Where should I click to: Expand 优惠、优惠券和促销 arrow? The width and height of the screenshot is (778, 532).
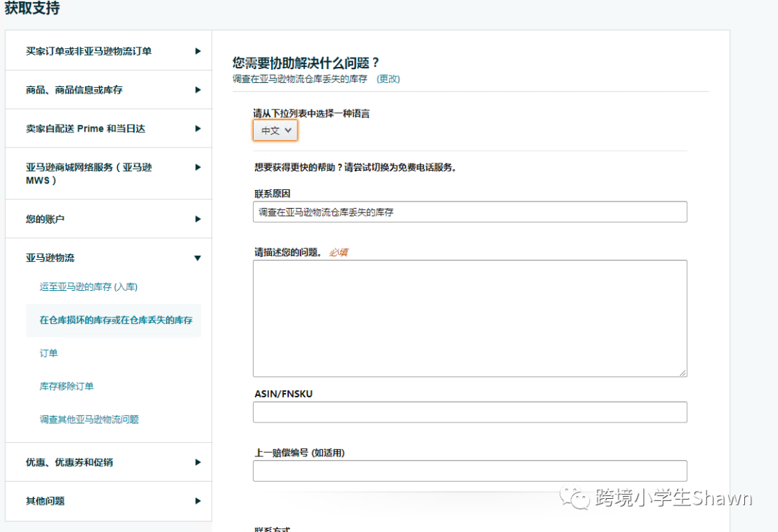click(x=198, y=462)
